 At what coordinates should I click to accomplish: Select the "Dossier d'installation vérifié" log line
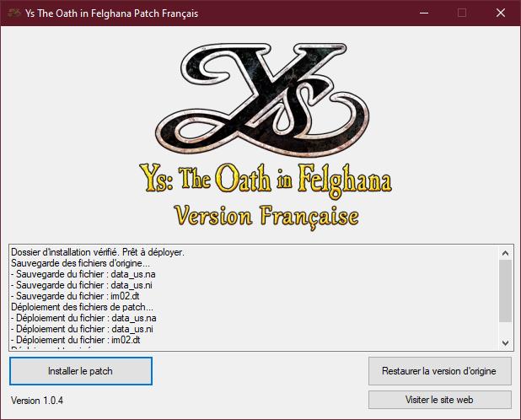[97, 252]
